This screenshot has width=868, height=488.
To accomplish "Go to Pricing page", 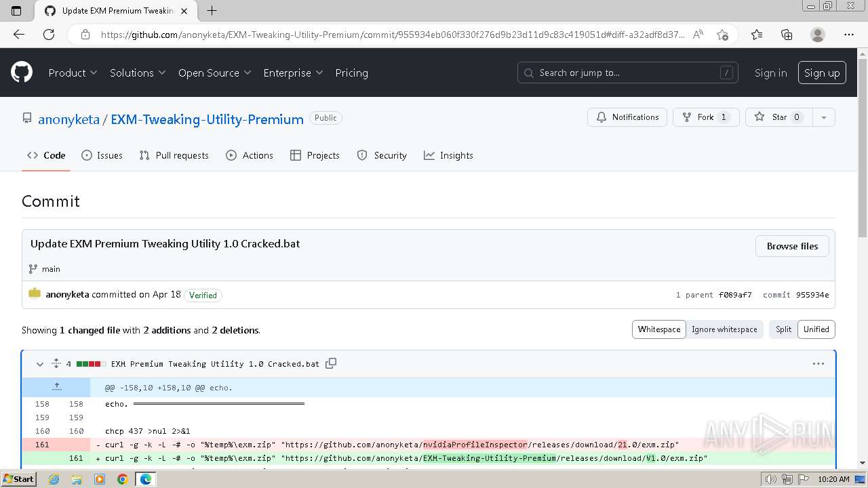I will click(351, 73).
